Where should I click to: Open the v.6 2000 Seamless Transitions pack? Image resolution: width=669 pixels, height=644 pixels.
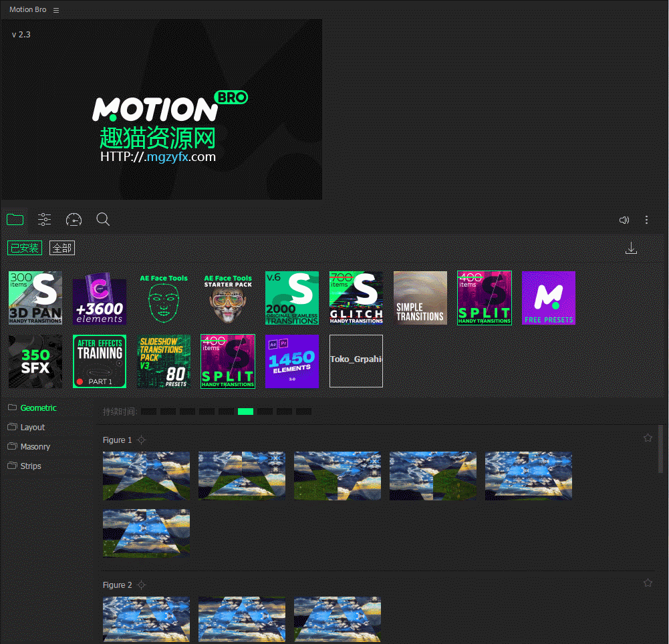tap(292, 298)
